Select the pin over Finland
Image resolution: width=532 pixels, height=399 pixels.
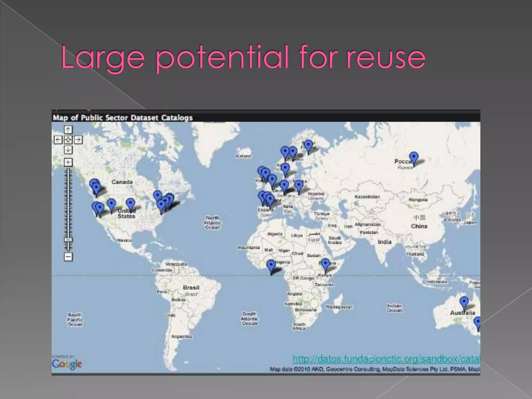[x=308, y=145]
